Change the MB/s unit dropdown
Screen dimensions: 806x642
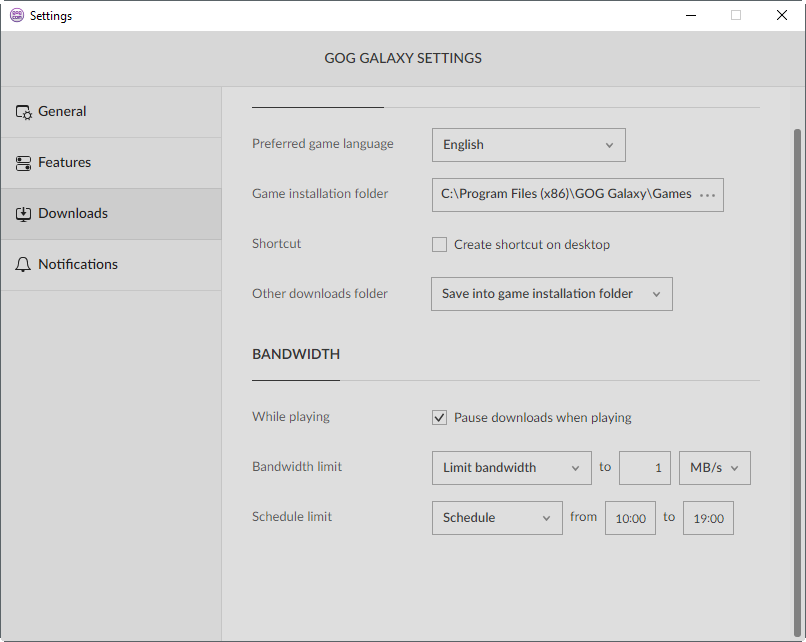point(715,468)
